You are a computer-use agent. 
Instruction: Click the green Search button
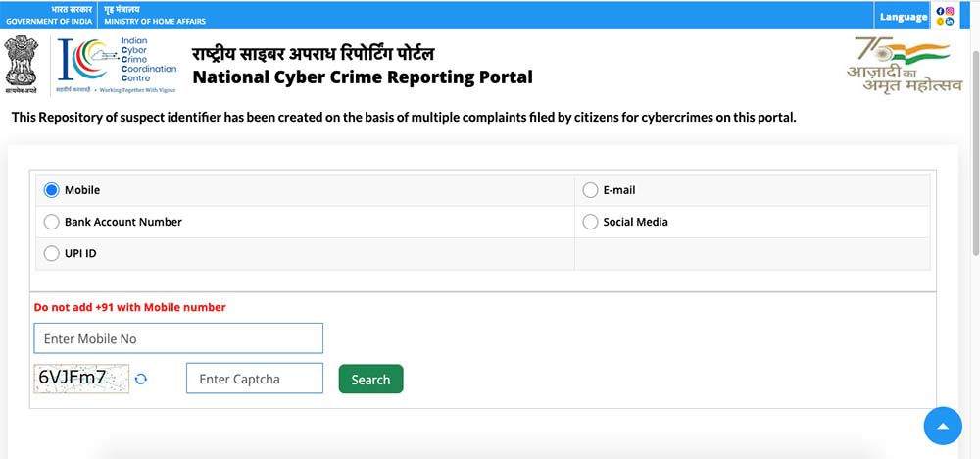[x=370, y=379]
